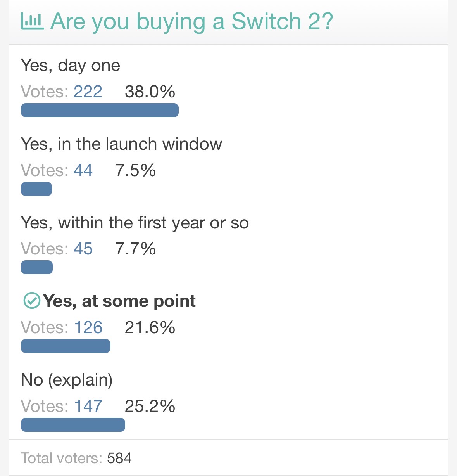Image resolution: width=457 pixels, height=476 pixels.
Task: Show the 45 votes voter list
Action: tap(83, 249)
